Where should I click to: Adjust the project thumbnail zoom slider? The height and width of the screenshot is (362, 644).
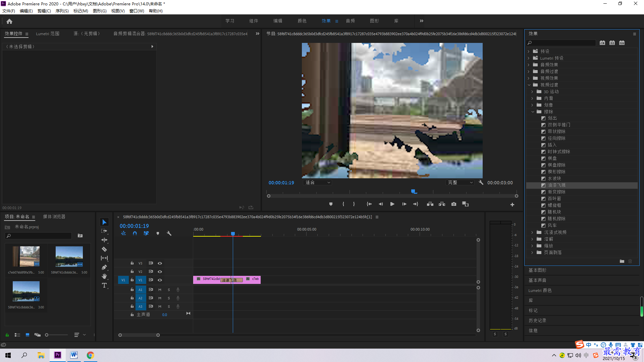coord(47,335)
